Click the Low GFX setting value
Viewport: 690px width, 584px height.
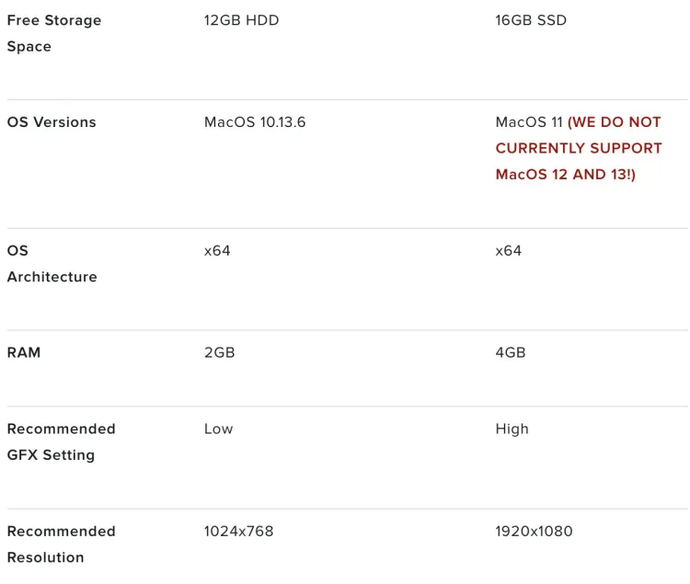tap(218, 428)
